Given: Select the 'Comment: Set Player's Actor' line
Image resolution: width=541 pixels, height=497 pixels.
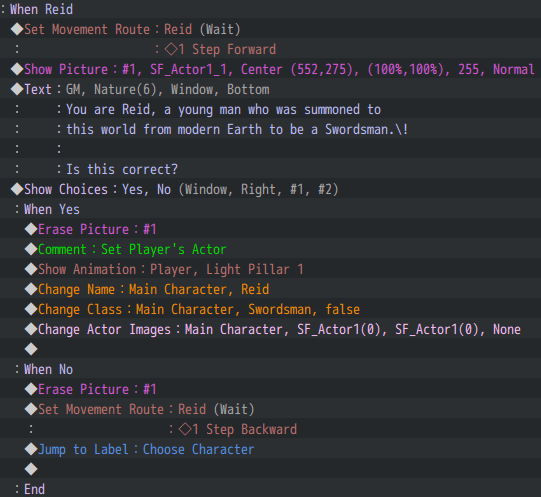Looking at the screenshot, I should (x=270, y=249).
